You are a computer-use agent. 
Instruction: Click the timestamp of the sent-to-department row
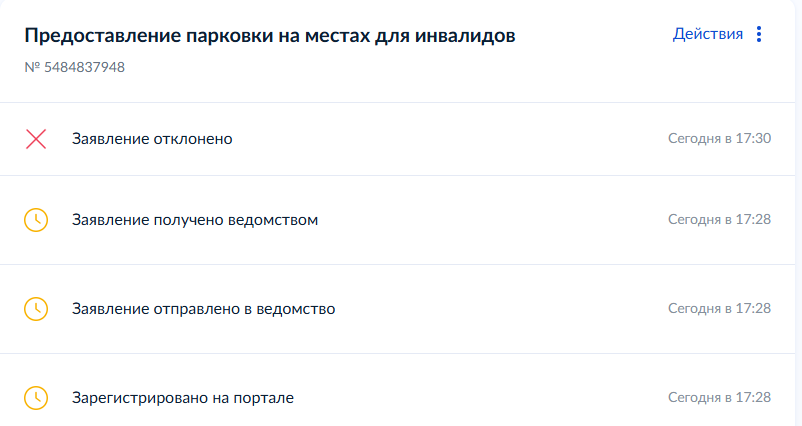point(719,308)
